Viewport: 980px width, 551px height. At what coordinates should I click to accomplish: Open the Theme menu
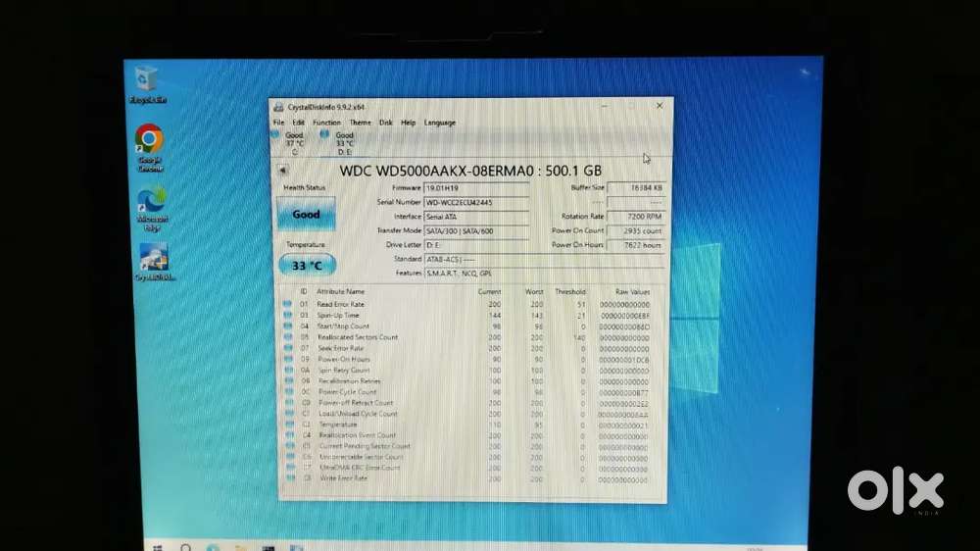(x=360, y=123)
